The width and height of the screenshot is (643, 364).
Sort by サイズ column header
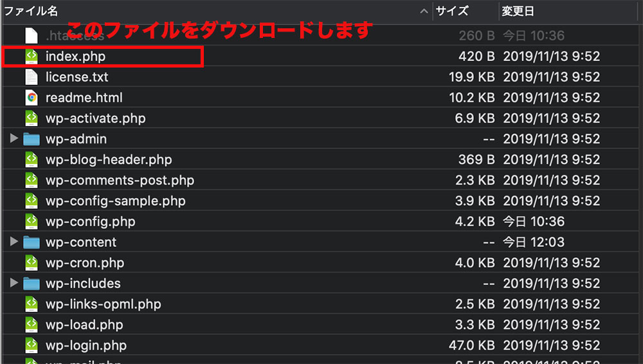(452, 11)
